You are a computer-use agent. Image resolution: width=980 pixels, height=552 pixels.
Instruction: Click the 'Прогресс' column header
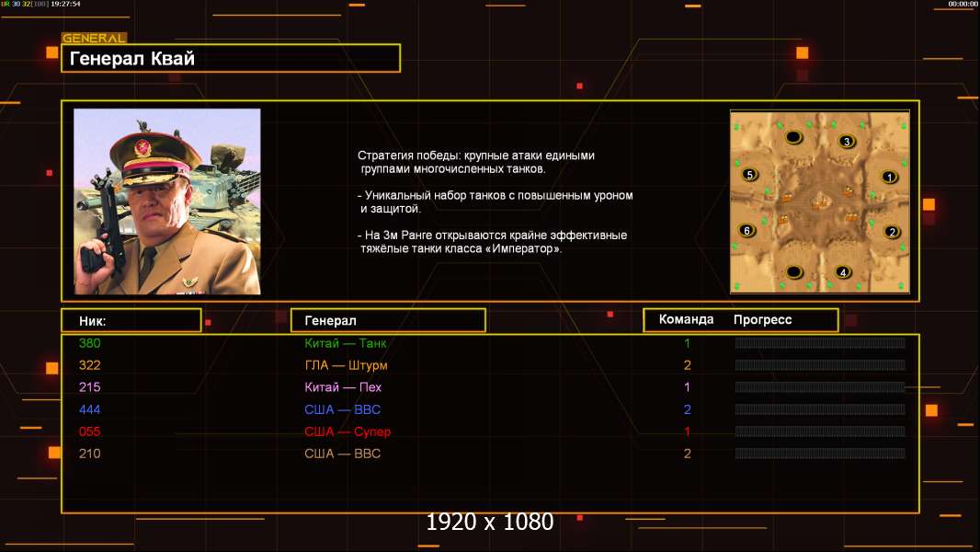pos(762,319)
